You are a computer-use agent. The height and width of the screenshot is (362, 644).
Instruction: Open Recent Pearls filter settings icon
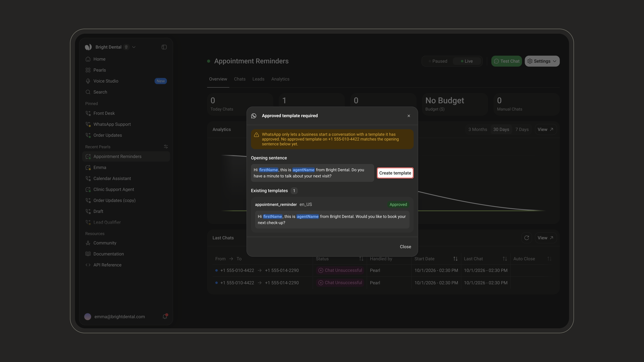click(166, 147)
